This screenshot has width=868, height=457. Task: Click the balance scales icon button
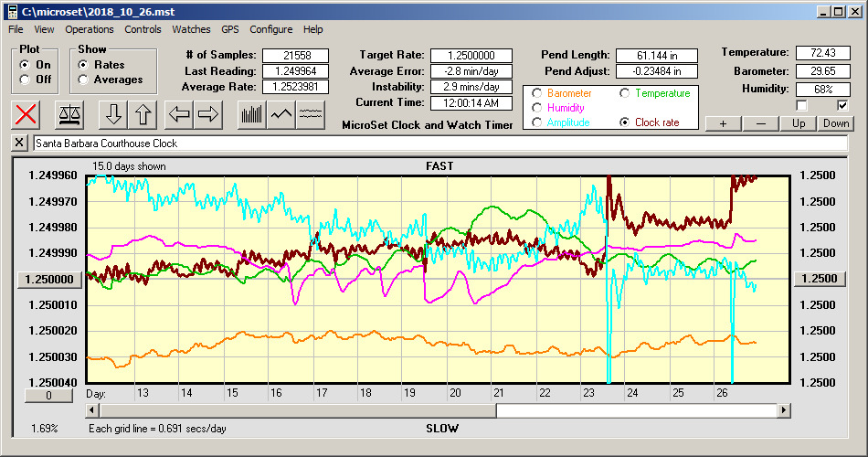coord(69,114)
